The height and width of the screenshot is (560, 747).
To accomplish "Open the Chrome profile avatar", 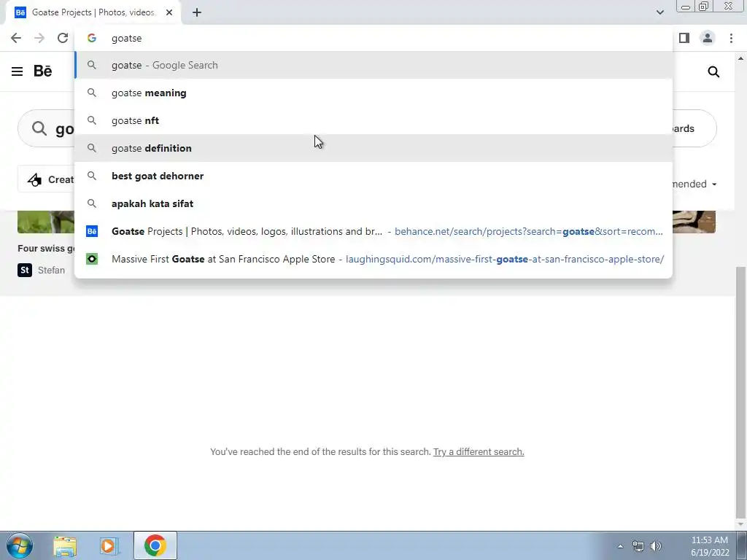I will 708,38.
